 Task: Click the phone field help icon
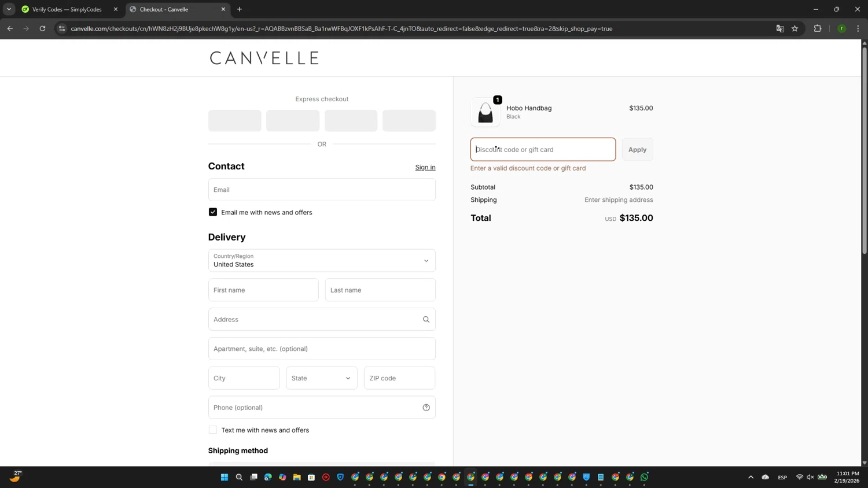pyautogui.click(x=426, y=408)
